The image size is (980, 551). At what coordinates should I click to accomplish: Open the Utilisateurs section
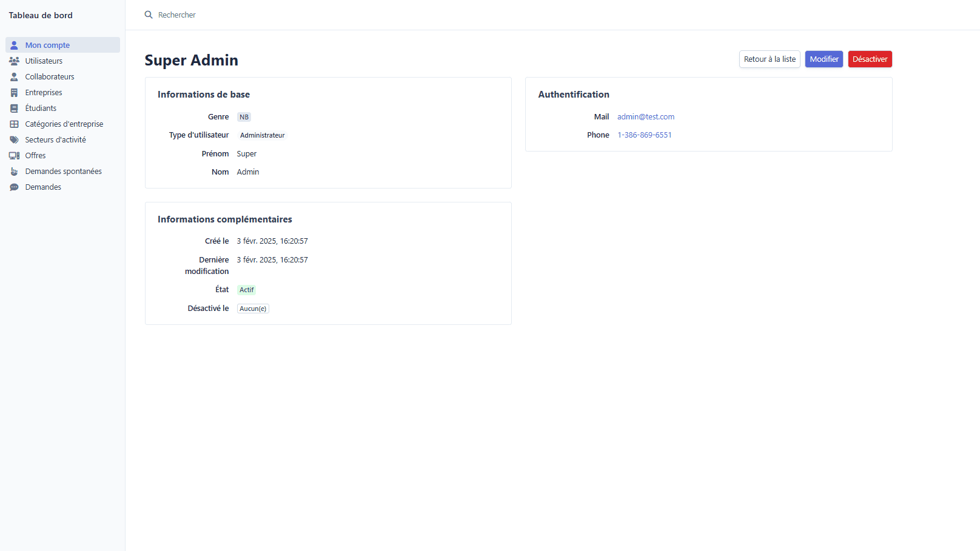click(x=63, y=61)
